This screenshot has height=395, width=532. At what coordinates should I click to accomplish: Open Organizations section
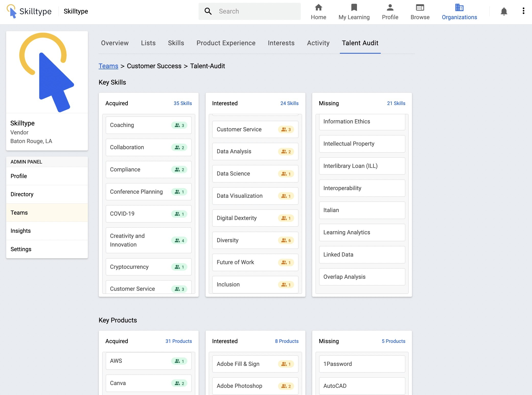tap(459, 11)
